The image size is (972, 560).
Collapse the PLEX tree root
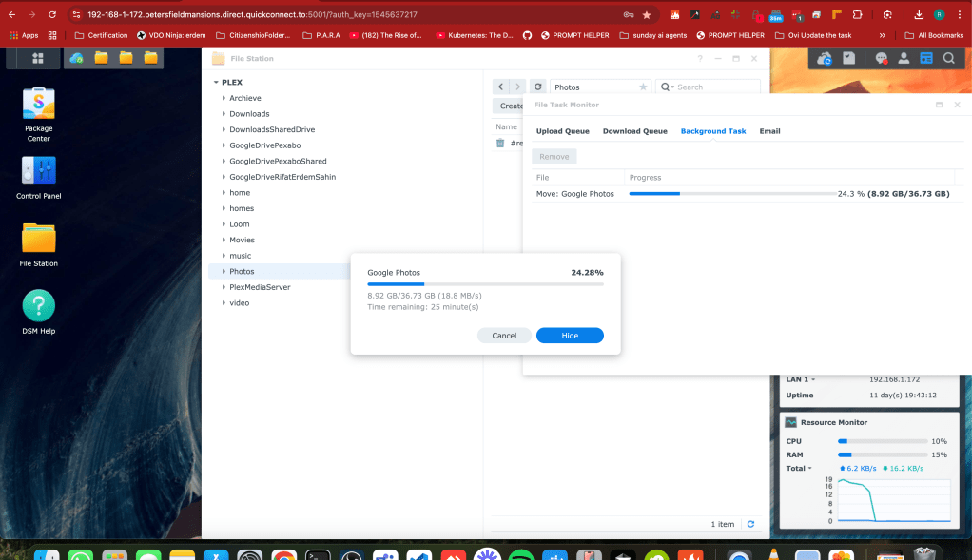click(216, 82)
